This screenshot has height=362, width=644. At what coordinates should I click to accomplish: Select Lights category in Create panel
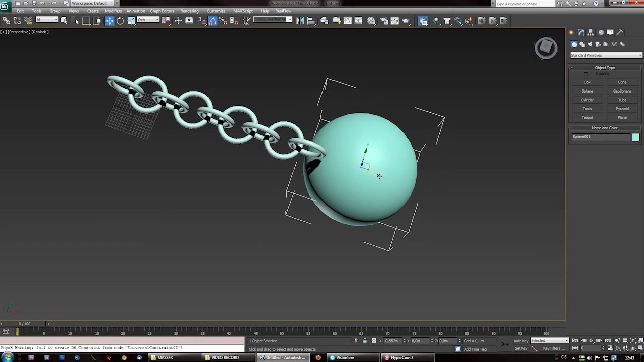(x=590, y=44)
